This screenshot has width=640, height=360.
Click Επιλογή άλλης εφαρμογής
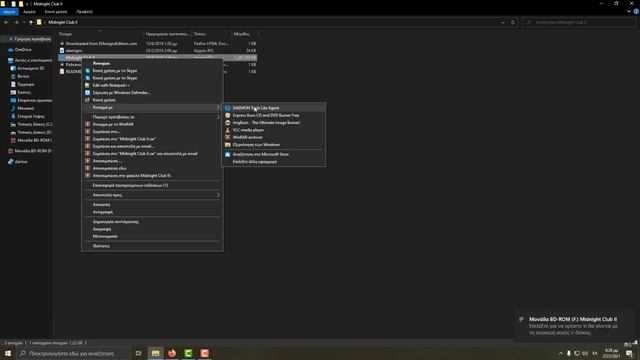tap(273, 162)
